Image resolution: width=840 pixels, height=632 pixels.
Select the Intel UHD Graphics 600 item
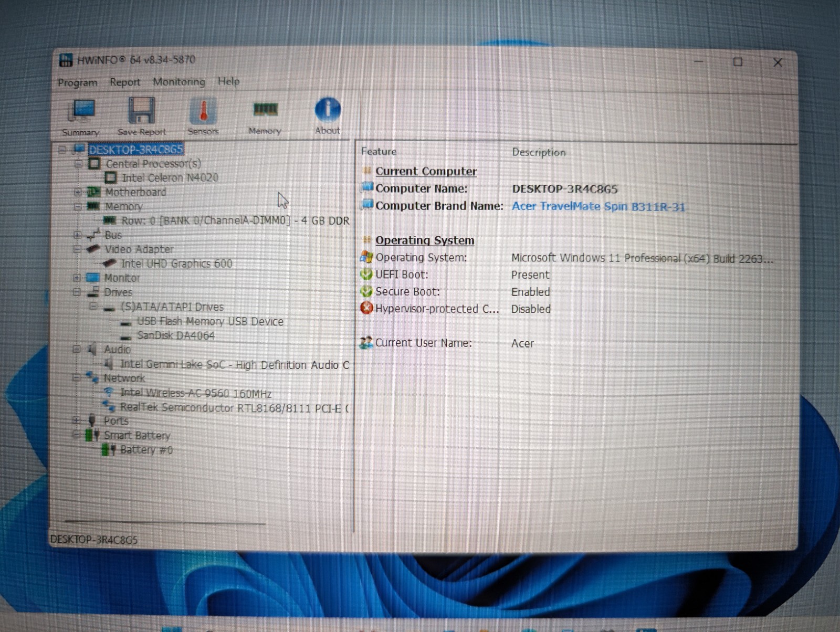coord(177,264)
